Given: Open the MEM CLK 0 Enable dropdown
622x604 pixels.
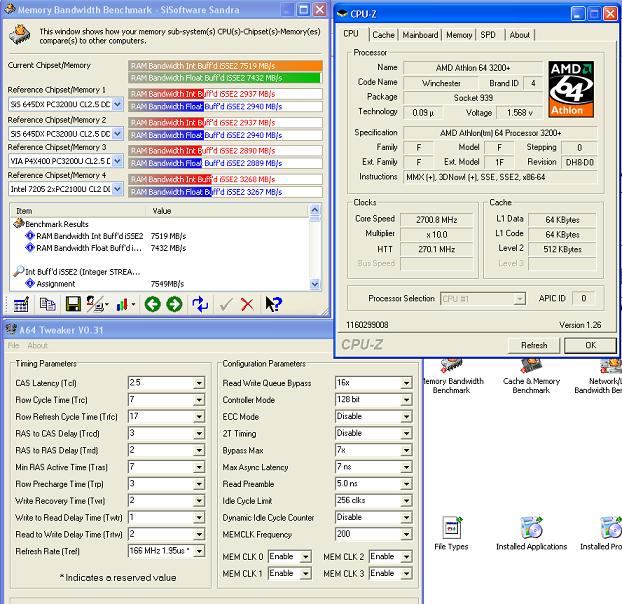Looking at the screenshot, I should pos(305,557).
